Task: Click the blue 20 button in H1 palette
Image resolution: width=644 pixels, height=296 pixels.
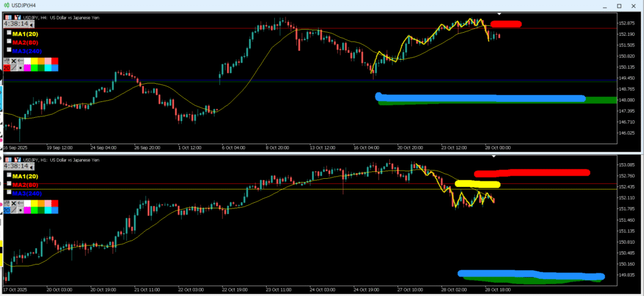Action: click(x=7, y=210)
